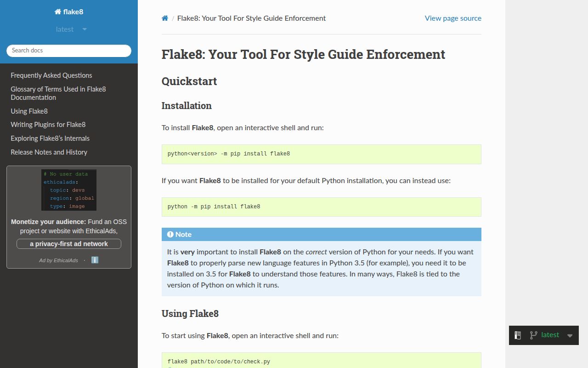The image size is (588, 368).
Task: Click the page title heading
Action: tap(304, 54)
